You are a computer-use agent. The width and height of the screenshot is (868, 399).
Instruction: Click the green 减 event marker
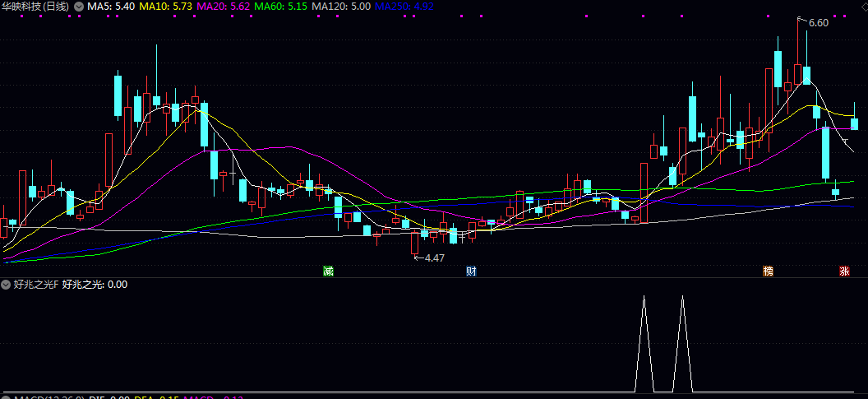[329, 271]
